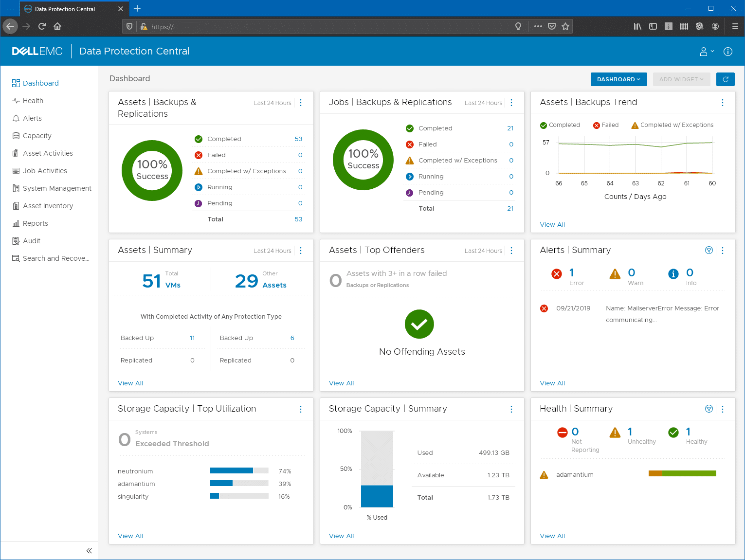The image size is (745, 560).
Task: Click the Asset Activities sidebar icon
Action: pos(16,153)
